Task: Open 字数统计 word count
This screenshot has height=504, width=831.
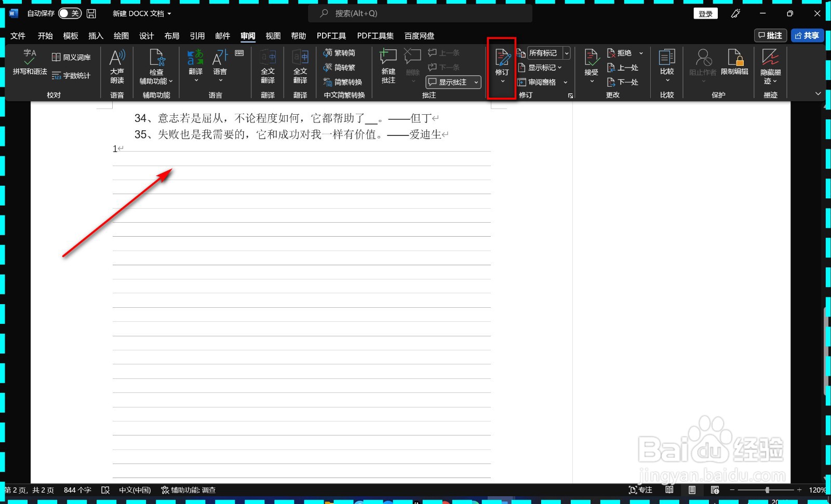Action: [71, 76]
